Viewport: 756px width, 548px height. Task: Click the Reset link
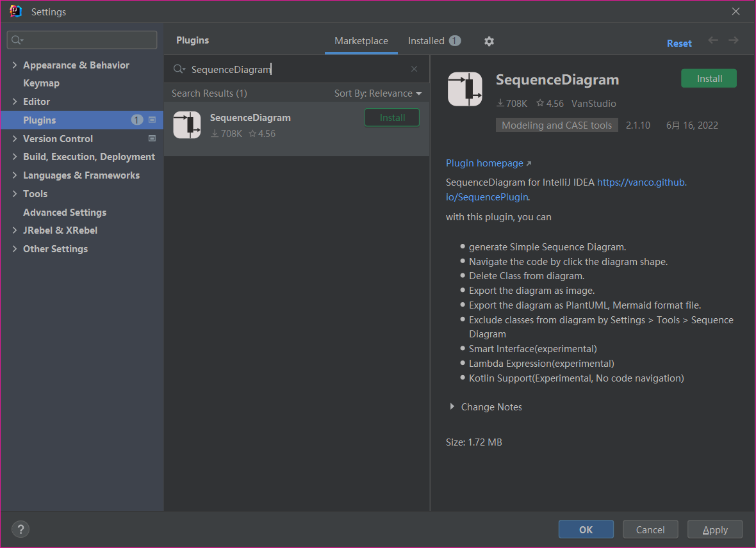(679, 44)
